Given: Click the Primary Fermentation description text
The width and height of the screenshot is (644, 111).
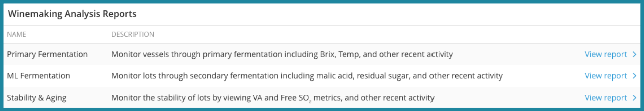Looking at the screenshot, I should click(282, 54).
